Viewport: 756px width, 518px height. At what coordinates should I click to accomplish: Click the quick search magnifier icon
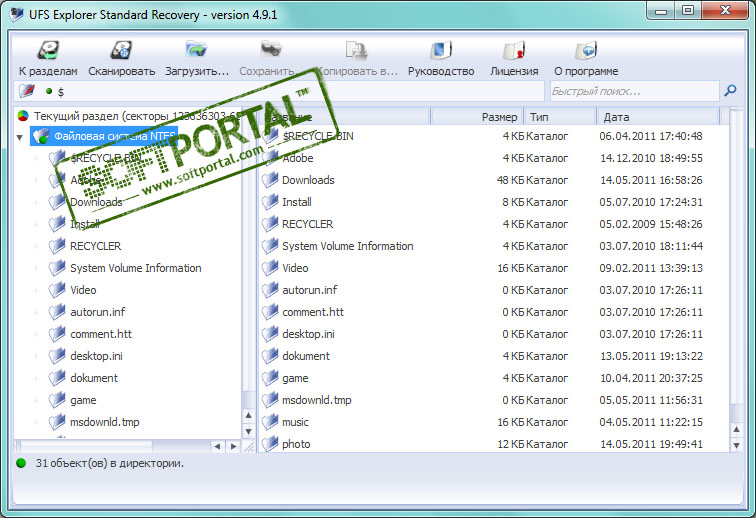point(730,90)
